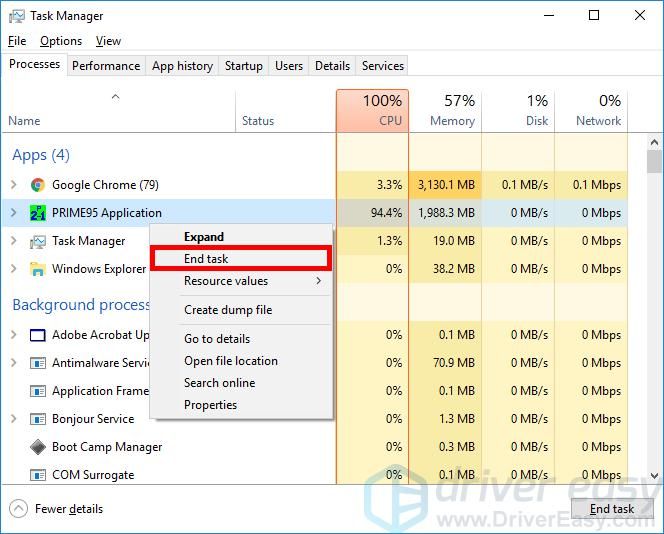The width and height of the screenshot is (664, 534).
Task: Click the Bonjour Service icon
Action: pyautogui.click(x=38, y=419)
